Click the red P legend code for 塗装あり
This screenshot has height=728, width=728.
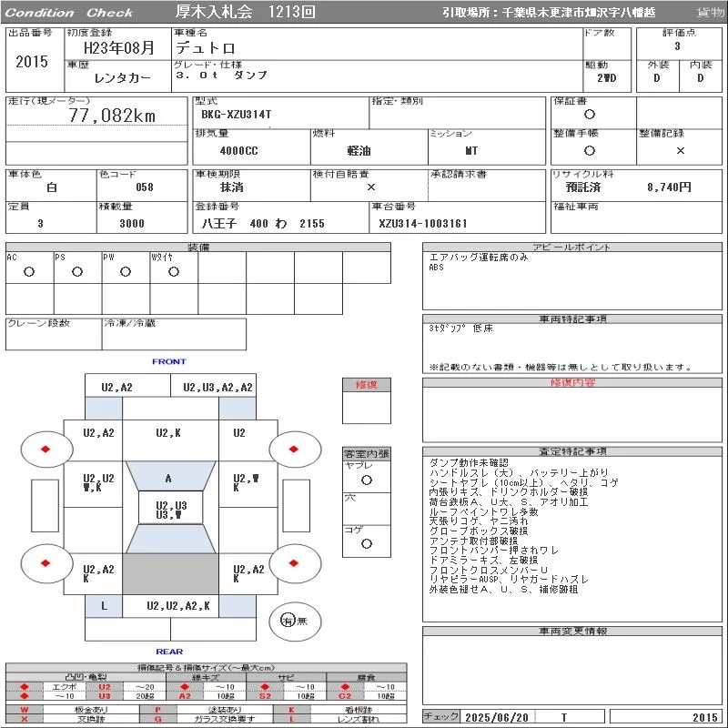(x=157, y=710)
